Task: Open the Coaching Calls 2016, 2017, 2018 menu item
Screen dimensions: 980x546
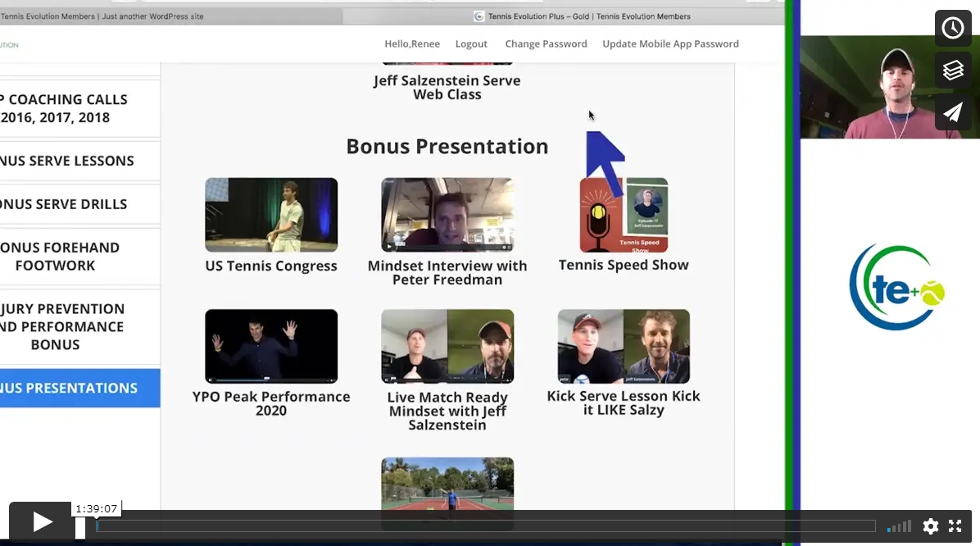Action: (x=80, y=108)
